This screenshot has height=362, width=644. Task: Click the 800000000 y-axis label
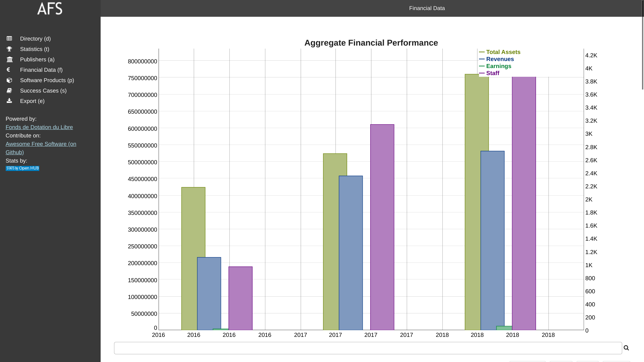tap(142, 61)
